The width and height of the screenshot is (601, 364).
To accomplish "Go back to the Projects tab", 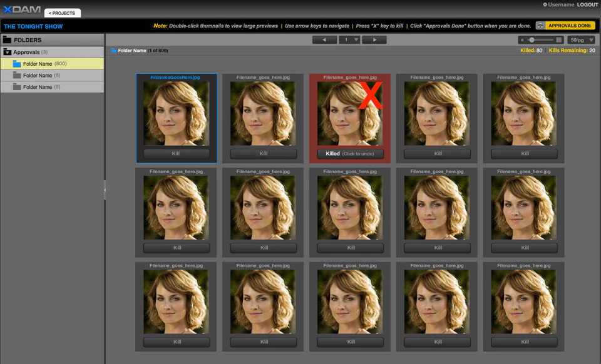I will [63, 13].
